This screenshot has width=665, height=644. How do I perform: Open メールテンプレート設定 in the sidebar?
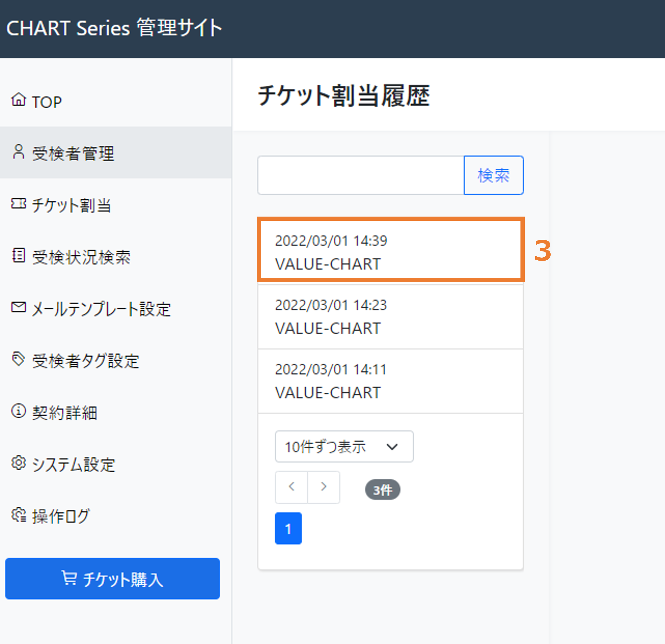pos(116,308)
